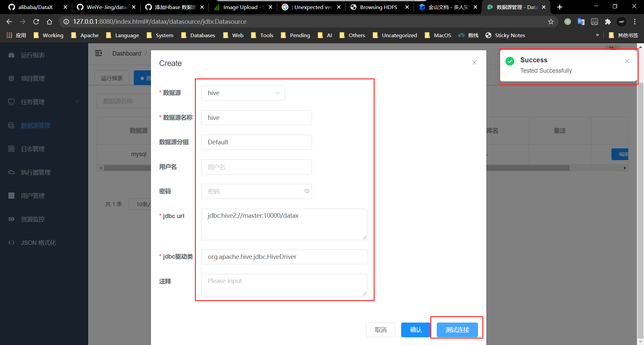View site information icon in address bar
Screen dimensions: 644x345
pyautogui.click(x=66, y=22)
